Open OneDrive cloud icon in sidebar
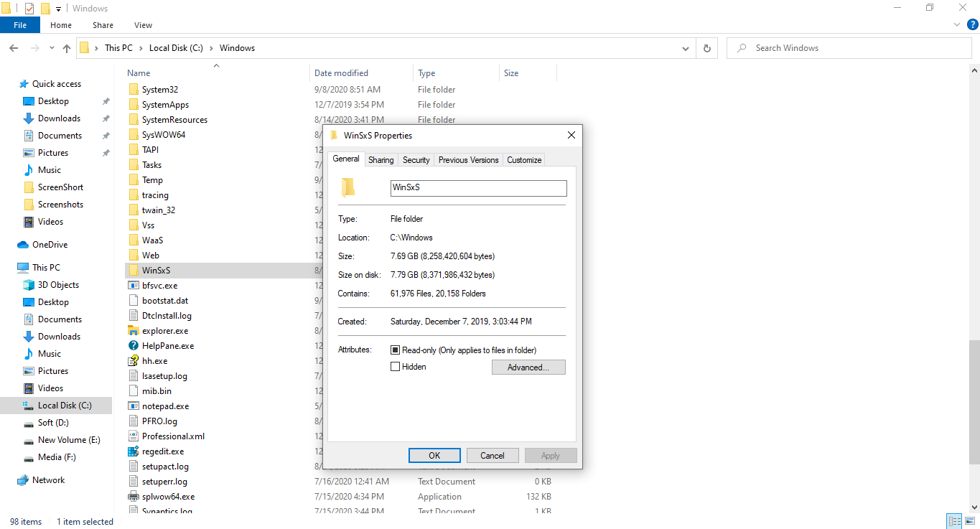 pyautogui.click(x=23, y=245)
